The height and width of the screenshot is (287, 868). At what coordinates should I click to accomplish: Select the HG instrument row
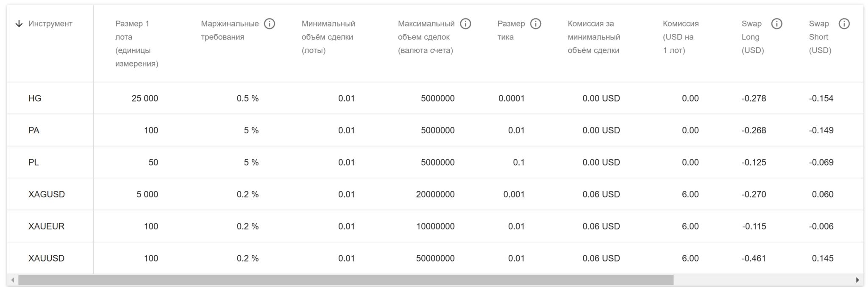(x=35, y=98)
